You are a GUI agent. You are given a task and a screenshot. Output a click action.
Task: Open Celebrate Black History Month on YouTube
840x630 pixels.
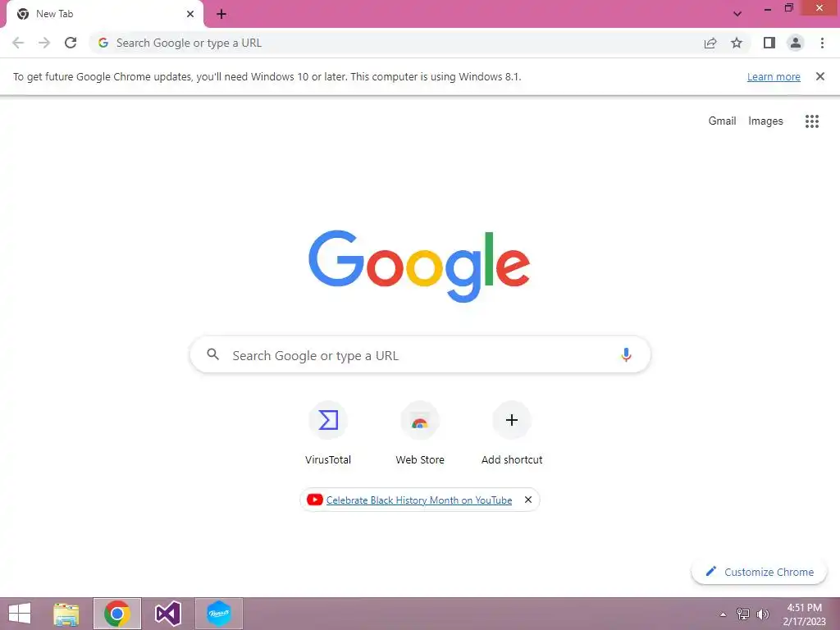[x=419, y=500]
